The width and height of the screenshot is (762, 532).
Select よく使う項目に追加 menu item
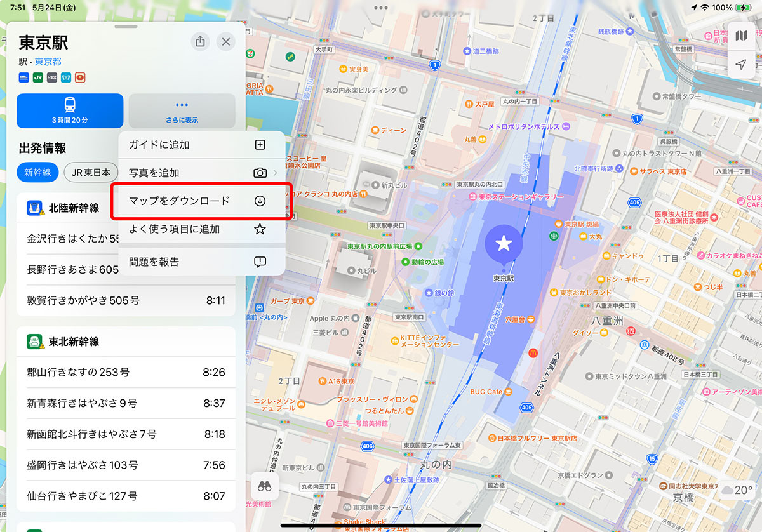[201, 229]
